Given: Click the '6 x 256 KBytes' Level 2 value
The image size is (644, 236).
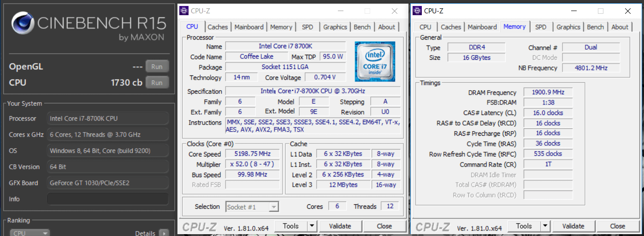Looking at the screenshot, I should 343,175.
